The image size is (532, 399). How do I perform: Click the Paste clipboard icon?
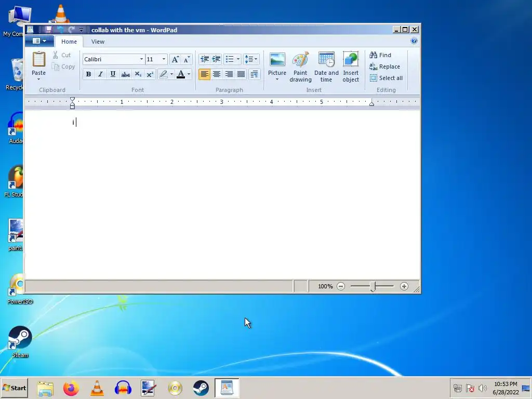coord(38,59)
